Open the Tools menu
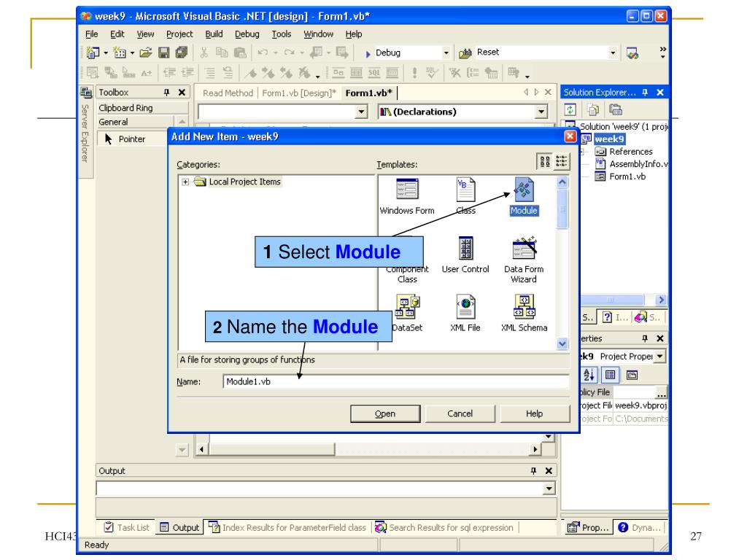 click(281, 34)
